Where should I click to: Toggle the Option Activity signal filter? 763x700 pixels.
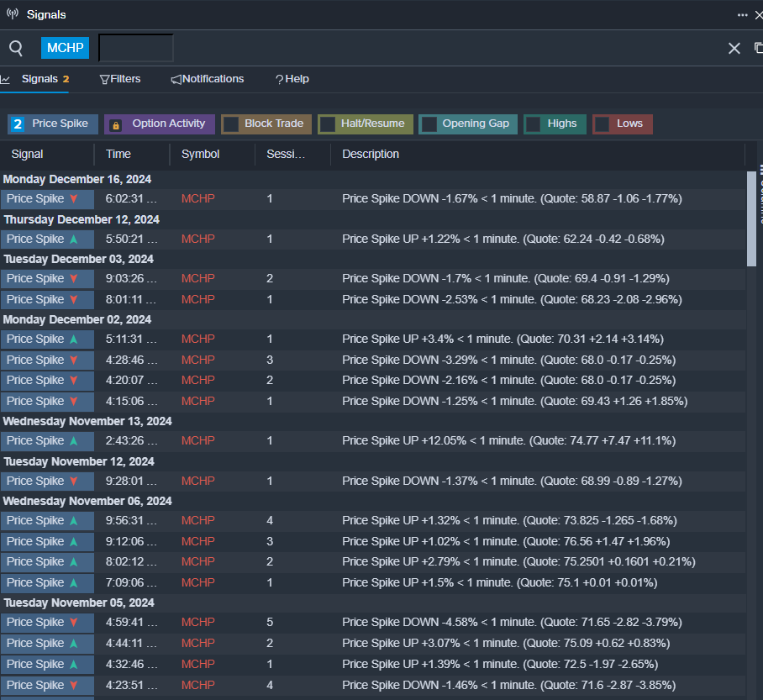[160, 124]
